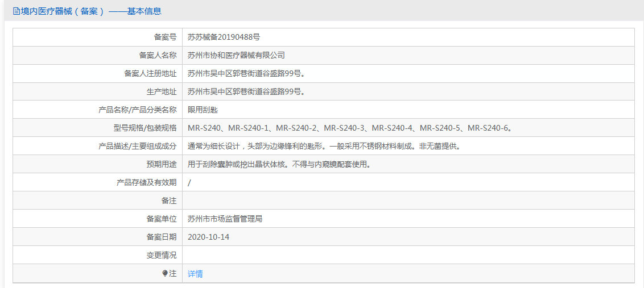Click the 生产地址 label

162,91
